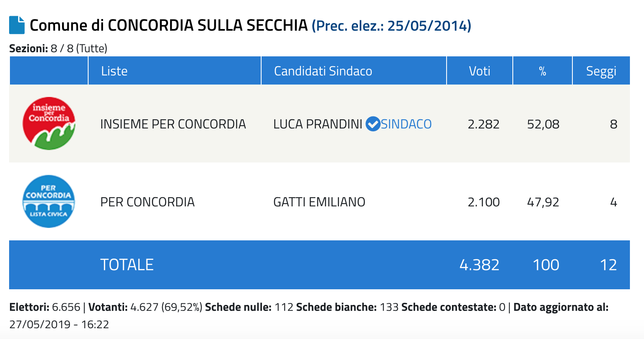Click the total votes value 4.382
Image resolution: width=644 pixels, height=339 pixels.
click(479, 264)
